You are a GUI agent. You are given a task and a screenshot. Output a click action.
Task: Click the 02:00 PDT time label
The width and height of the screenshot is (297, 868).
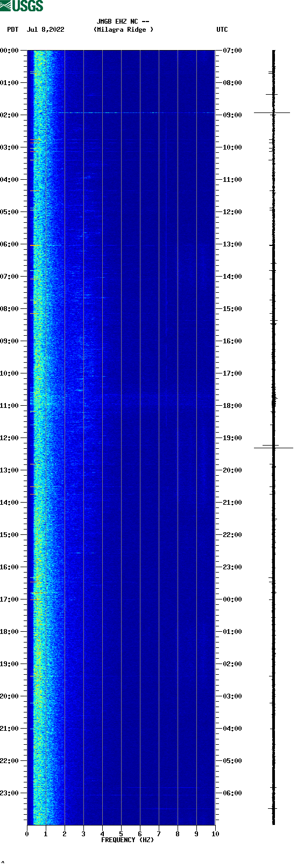tap(10, 115)
